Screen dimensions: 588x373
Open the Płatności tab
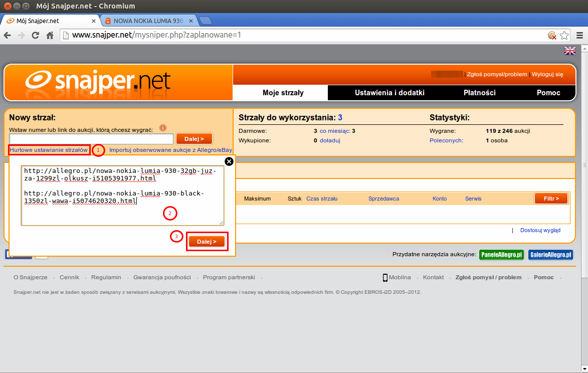pyautogui.click(x=479, y=93)
